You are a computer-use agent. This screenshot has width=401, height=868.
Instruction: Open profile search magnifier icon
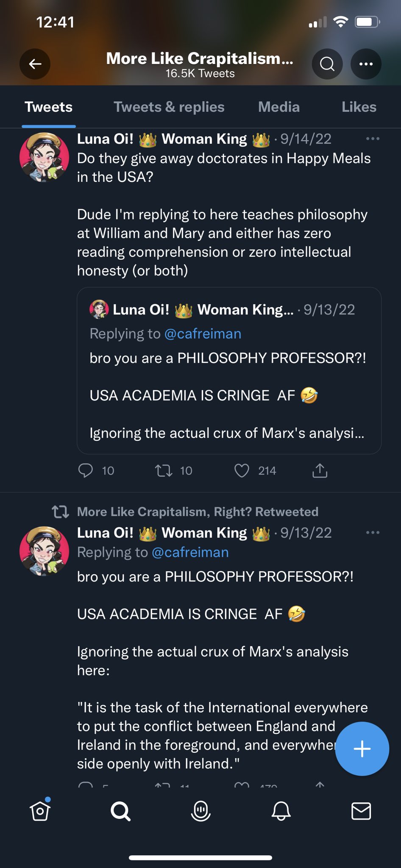pyautogui.click(x=327, y=64)
